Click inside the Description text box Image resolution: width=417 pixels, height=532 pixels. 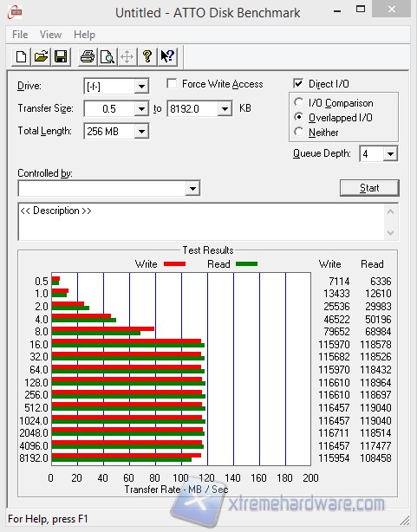pos(202,222)
